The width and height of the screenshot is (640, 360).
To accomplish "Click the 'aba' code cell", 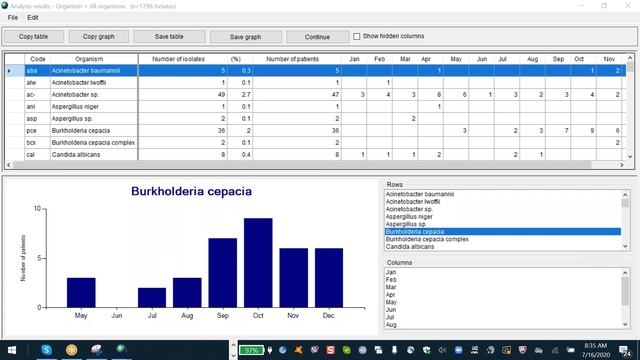I will (x=37, y=71).
